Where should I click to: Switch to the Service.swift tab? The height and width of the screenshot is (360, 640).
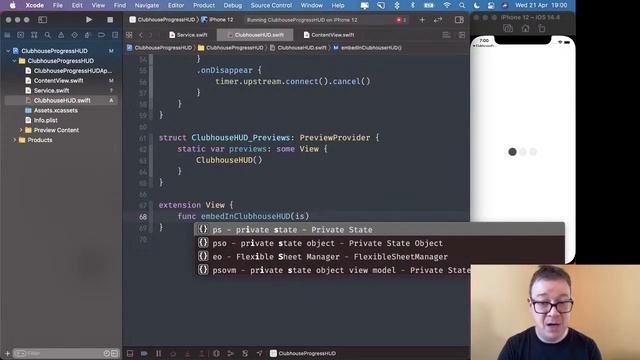(x=188, y=35)
